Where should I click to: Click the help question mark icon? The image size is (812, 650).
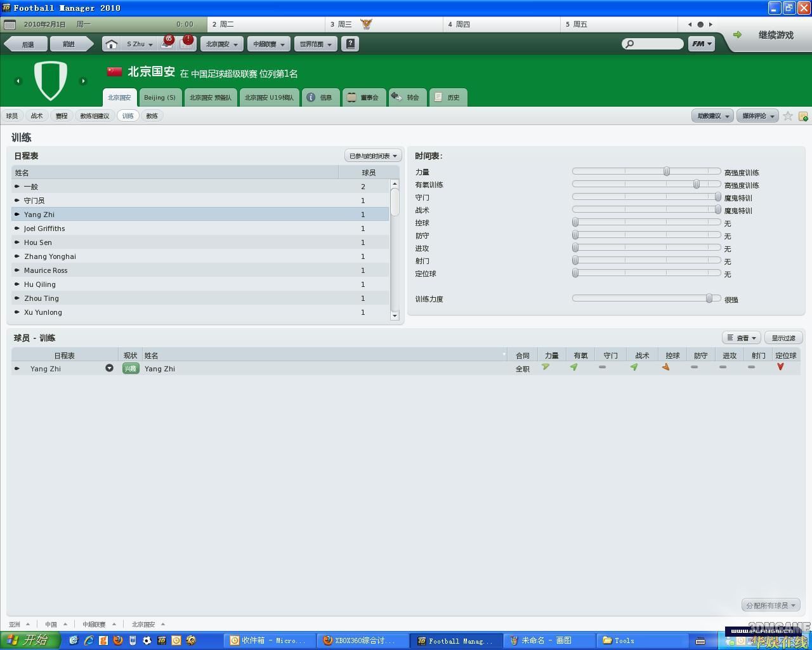point(350,44)
